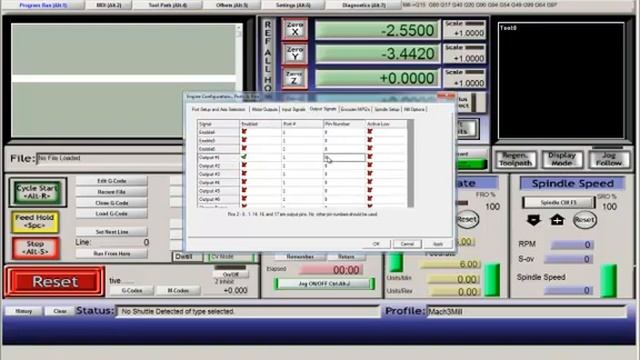This screenshot has width=640, height=360.
Task: Toggle Active Low for the Output #1 row
Action: click(370, 157)
